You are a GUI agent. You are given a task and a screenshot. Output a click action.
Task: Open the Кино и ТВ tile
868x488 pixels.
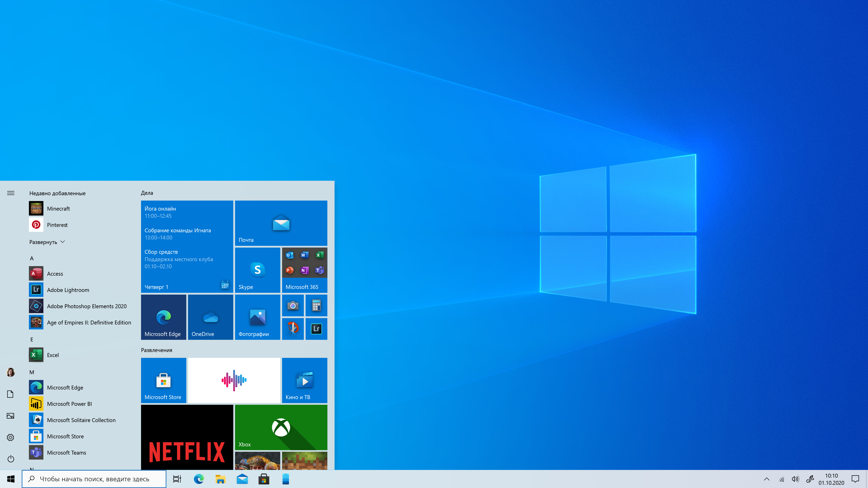[x=304, y=380]
